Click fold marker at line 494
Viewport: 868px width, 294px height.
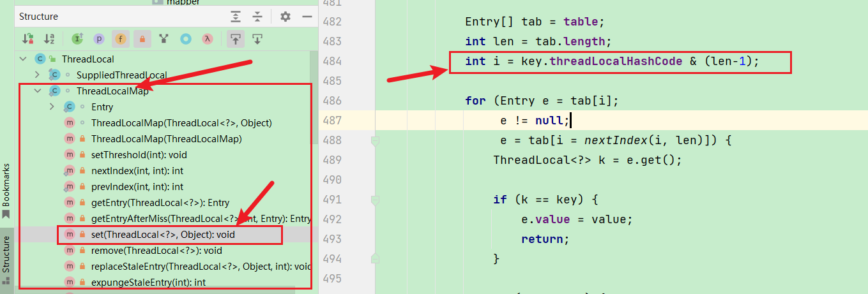(375, 258)
